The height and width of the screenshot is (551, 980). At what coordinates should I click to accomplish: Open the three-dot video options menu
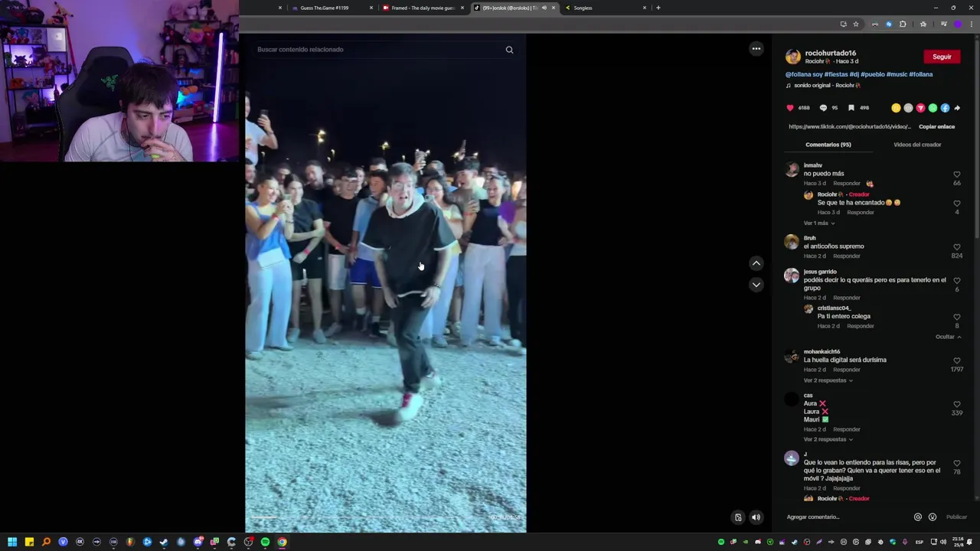(x=756, y=49)
